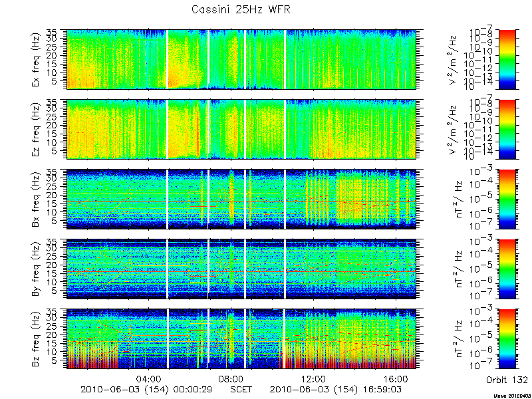Screen dimensions: 532x399
Task: Click the bottom-right version stamp text
Action: [512, 396]
